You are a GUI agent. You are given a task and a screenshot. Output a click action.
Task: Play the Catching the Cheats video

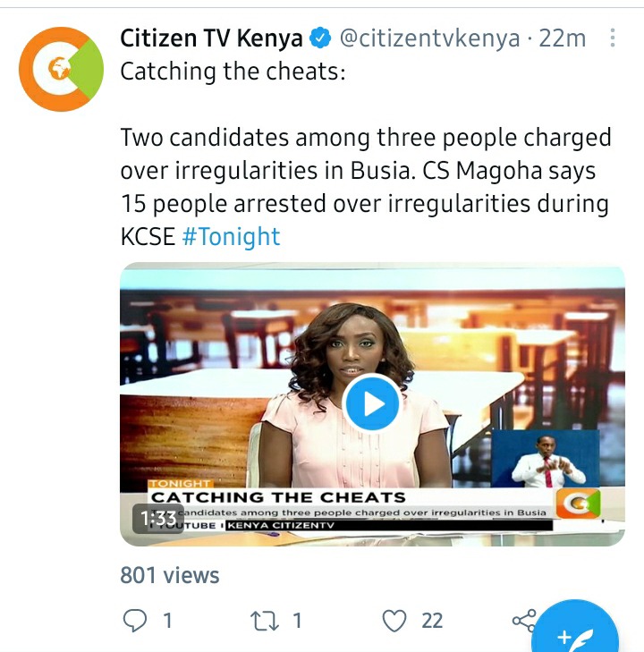coord(372,403)
